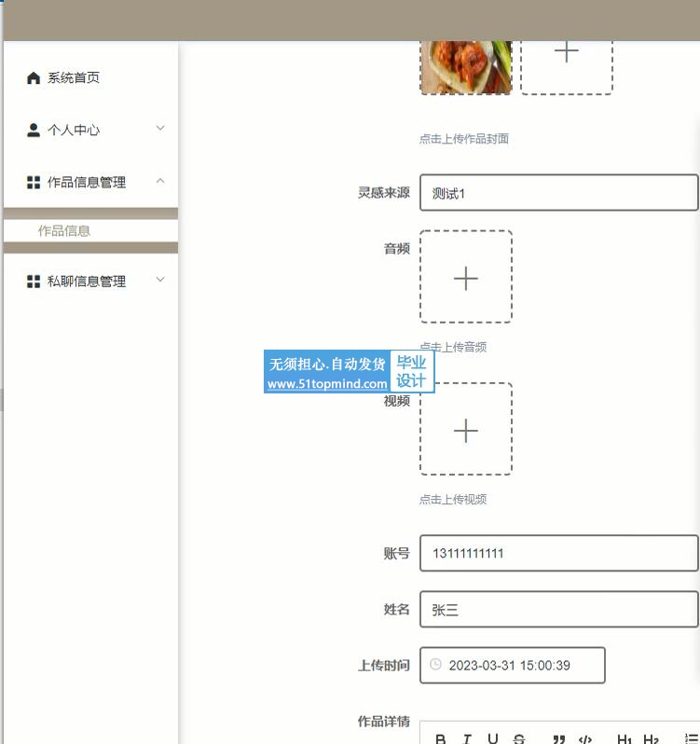
Task: Expand the 私聊信息管理 submenu chevron
Action: pyautogui.click(x=160, y=280)
